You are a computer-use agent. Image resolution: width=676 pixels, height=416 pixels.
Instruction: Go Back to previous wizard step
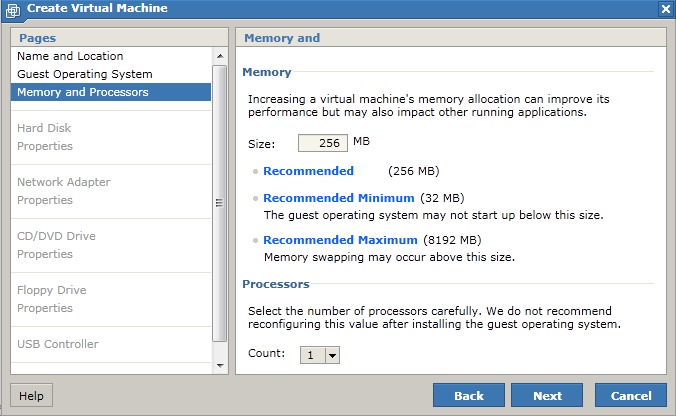(x=469, y=396)
